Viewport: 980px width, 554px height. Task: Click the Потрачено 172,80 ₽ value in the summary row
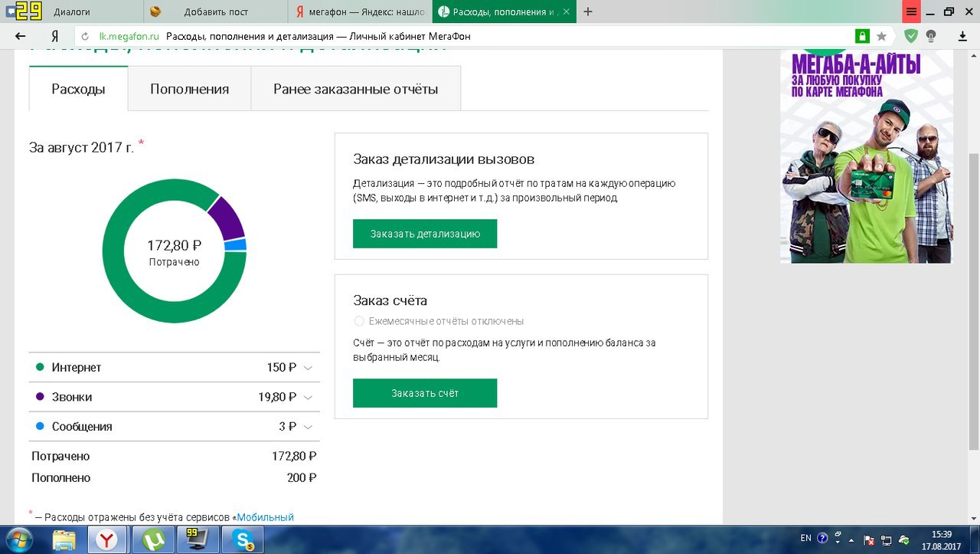click(x=294, y=456)
